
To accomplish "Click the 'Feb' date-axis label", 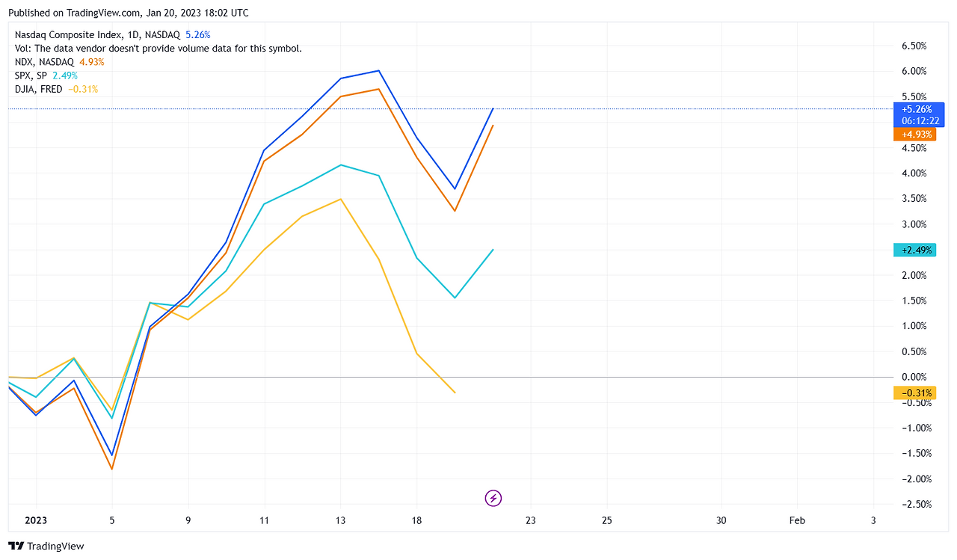I will (797, 520).
